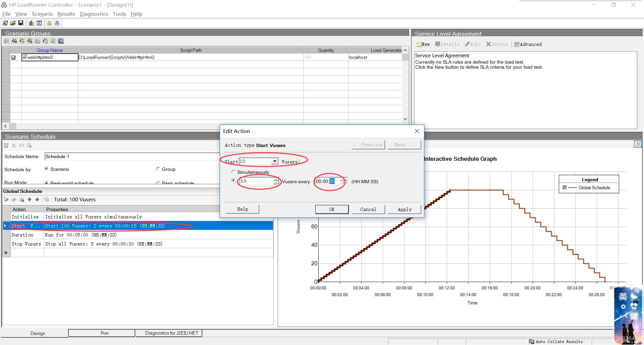Select Schedule by Scenario radio button
Screen dimensions: 644x345
46,169
